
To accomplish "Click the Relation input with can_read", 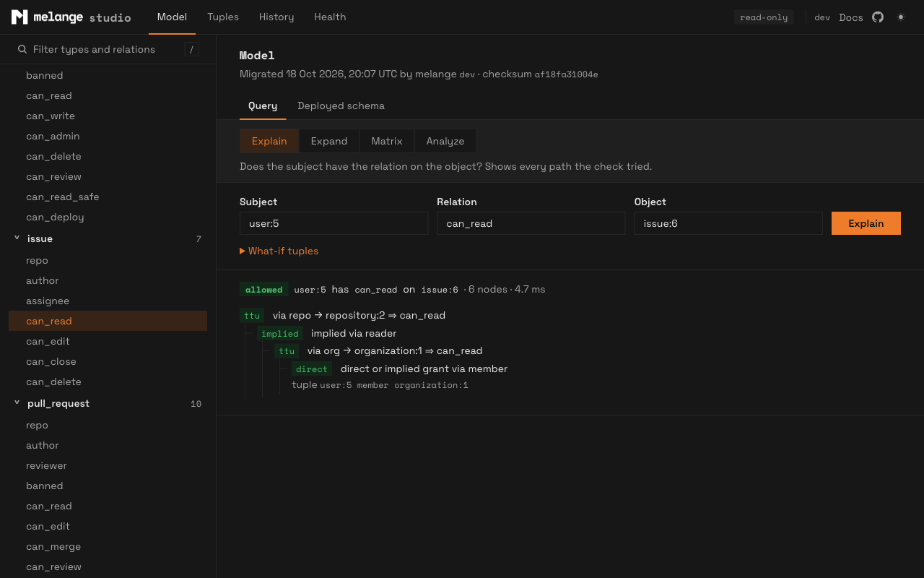I will [x=531, y=223].
